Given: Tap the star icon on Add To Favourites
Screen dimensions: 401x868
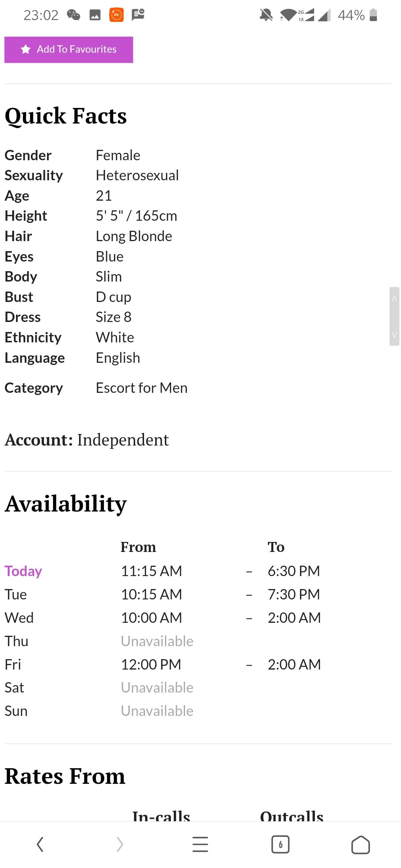Looking at the screenshot, I should [26, 49].
